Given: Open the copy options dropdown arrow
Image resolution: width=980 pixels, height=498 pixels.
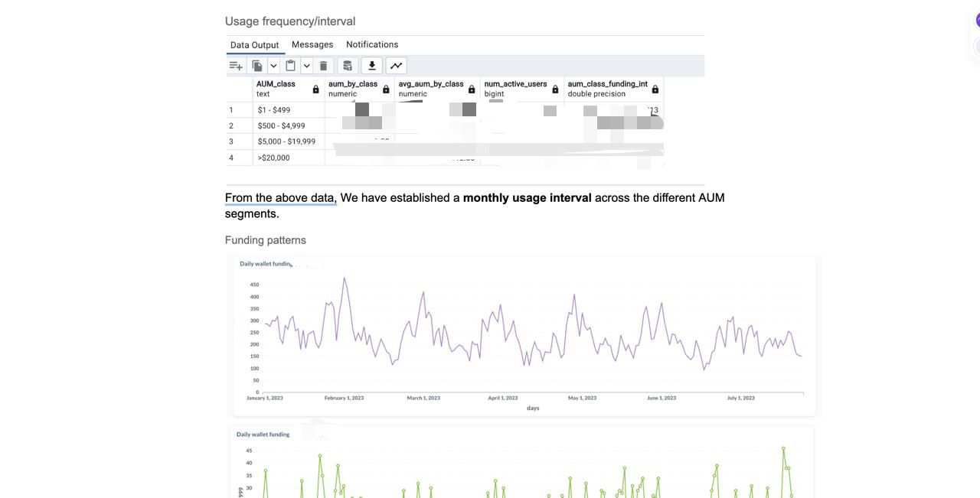Looking at the screenshot, I should pos(273,66).
